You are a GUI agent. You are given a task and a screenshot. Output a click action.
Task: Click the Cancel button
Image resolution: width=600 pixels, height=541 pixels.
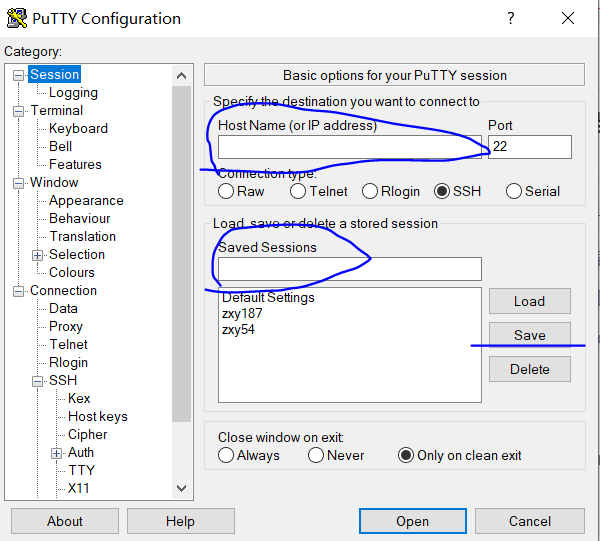pos(530,521)
